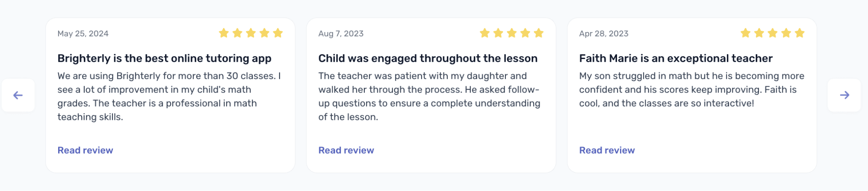
Task: Click the previous reviews left arrow
Action: click(x=18, y=95)
